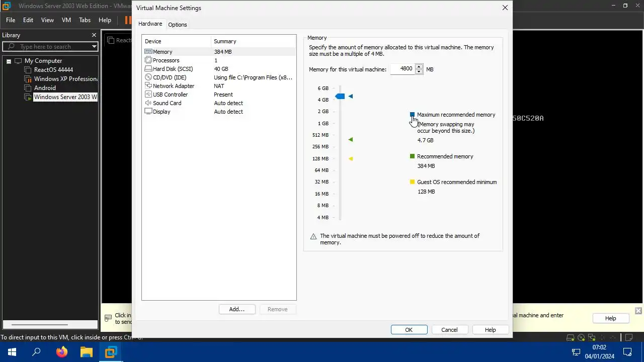This screenshot has height=362, width=644.
Task: Open the notification center icon
Action: (x=627, y=352)
